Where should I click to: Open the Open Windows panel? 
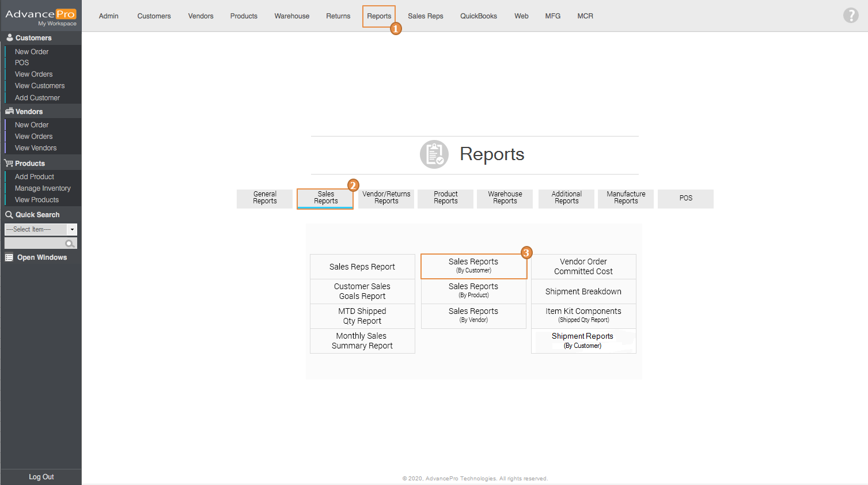pos(41,257)
